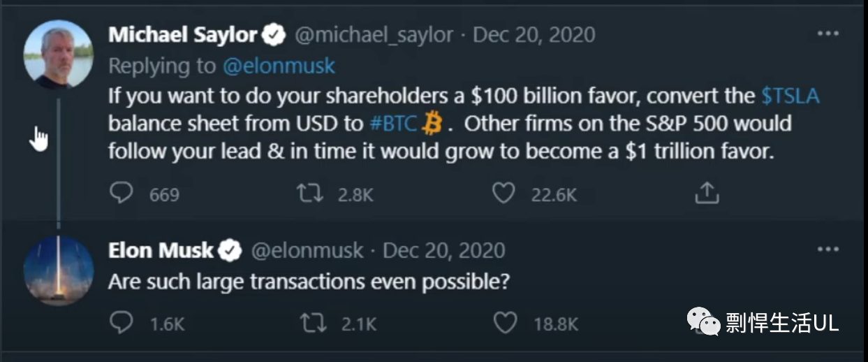Open the @michael_saylor handle
The image size is (868, 362).
[374, 35]
